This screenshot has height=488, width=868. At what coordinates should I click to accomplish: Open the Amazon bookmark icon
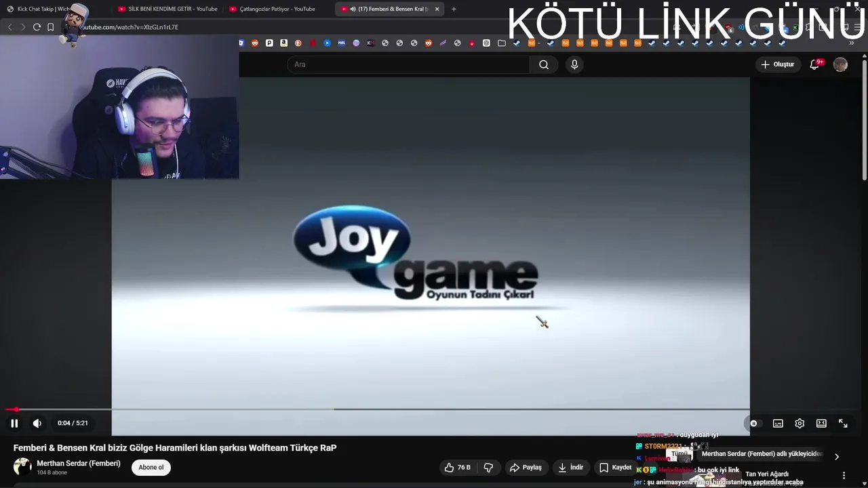click(x=283, y=43)
